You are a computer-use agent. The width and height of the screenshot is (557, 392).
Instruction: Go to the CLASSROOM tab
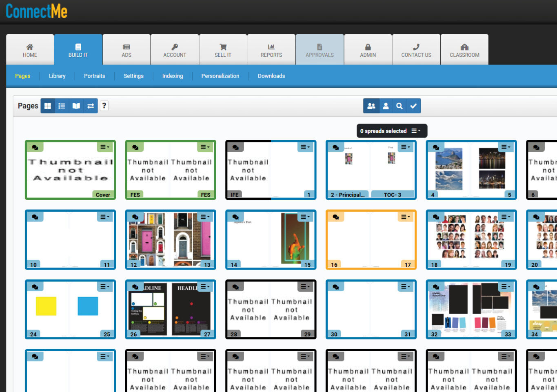(x=464, y=50)
